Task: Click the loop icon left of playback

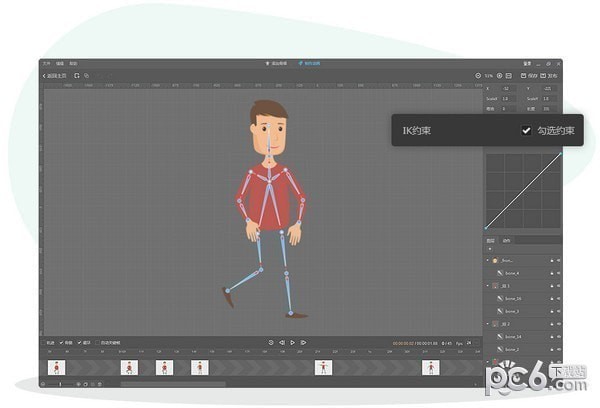Action: coord(270,343)
